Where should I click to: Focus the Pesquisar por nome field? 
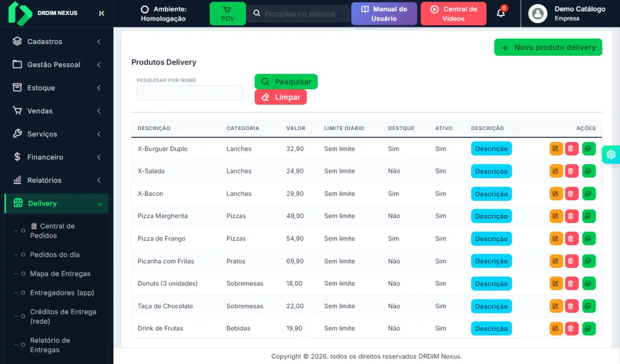[190, 93]
